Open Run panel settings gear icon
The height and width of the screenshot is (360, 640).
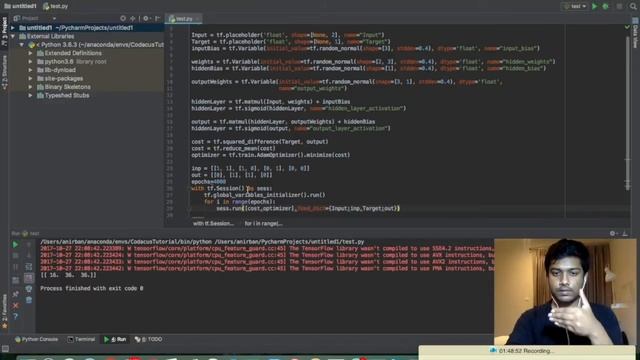(612, 233)
